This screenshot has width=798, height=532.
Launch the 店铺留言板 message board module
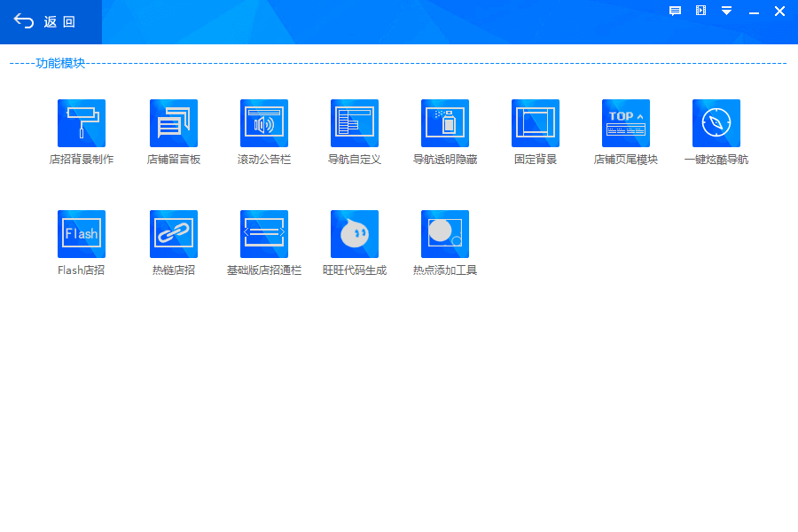coord(174,123)
